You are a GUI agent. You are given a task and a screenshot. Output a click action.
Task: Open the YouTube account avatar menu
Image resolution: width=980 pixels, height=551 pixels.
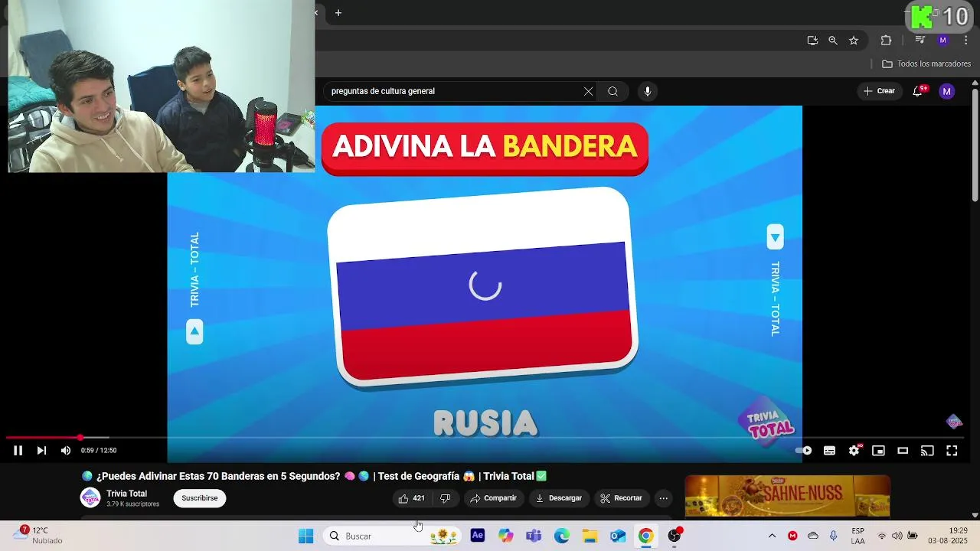pyautogui.click(x=947, y=91)
